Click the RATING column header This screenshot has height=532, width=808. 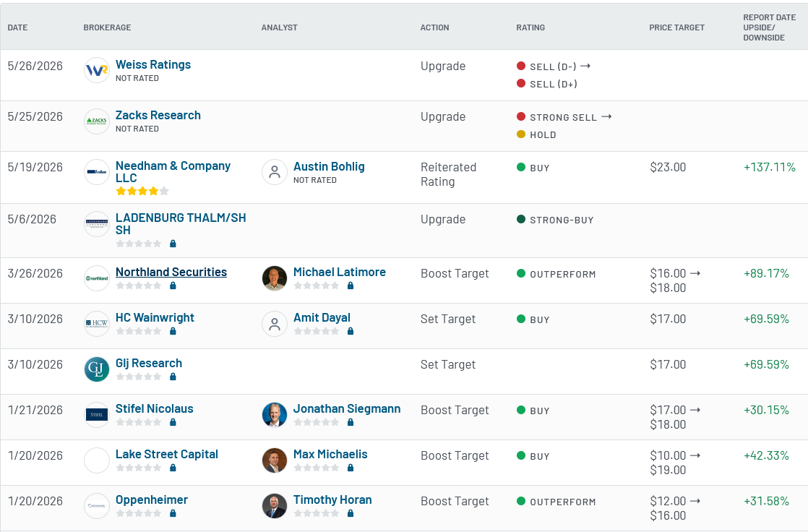tap(530, 27)
